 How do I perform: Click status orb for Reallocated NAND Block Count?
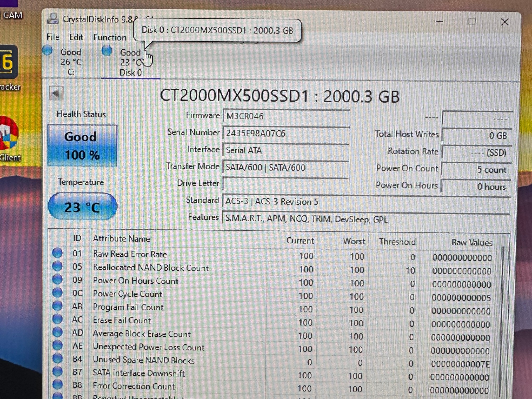[x=57, y=266]
